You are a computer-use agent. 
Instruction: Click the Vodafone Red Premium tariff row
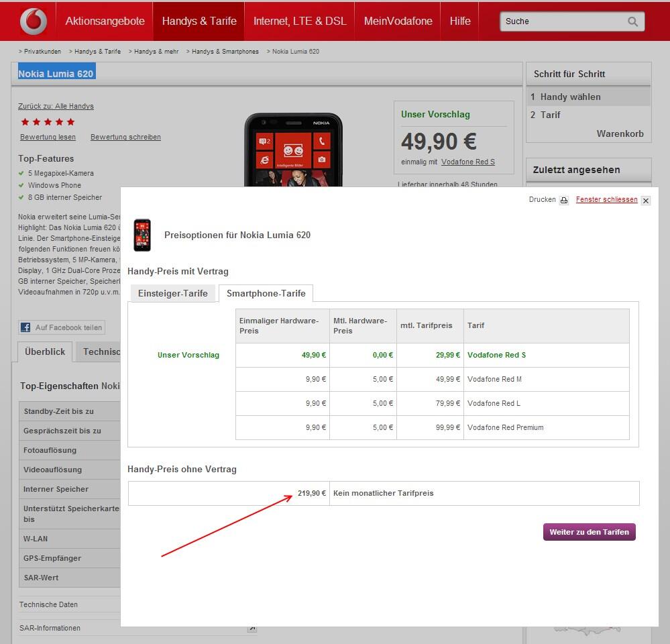tap(433, 428)
